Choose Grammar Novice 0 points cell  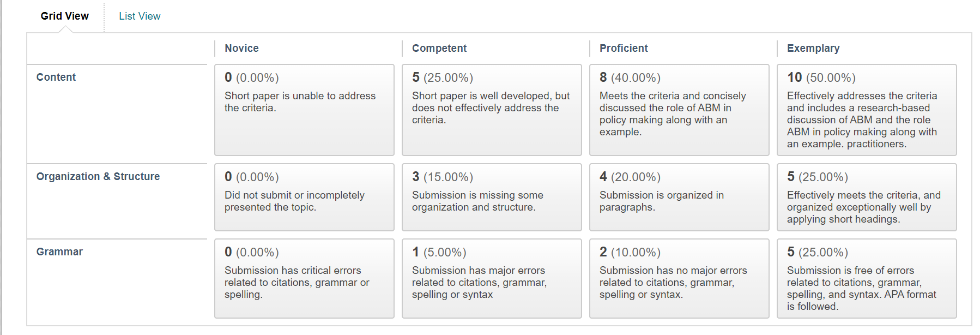click(304, 278)
